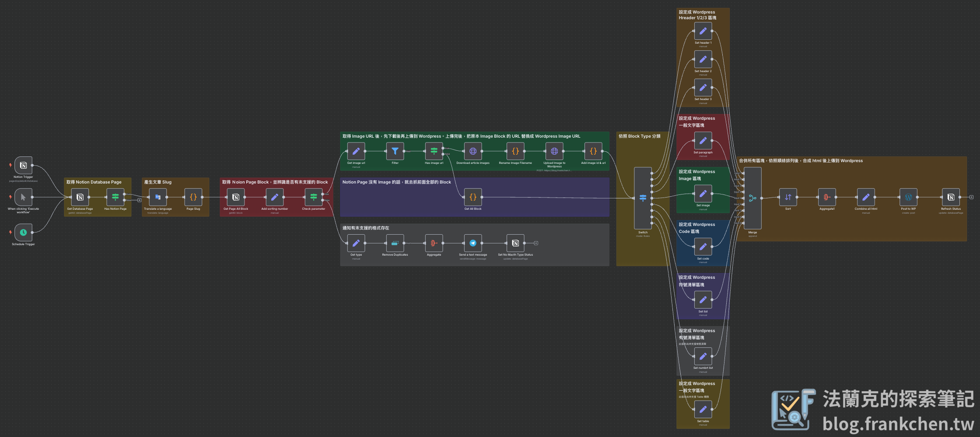Select the Upload Image to Wordpress node

coord(554,151)
